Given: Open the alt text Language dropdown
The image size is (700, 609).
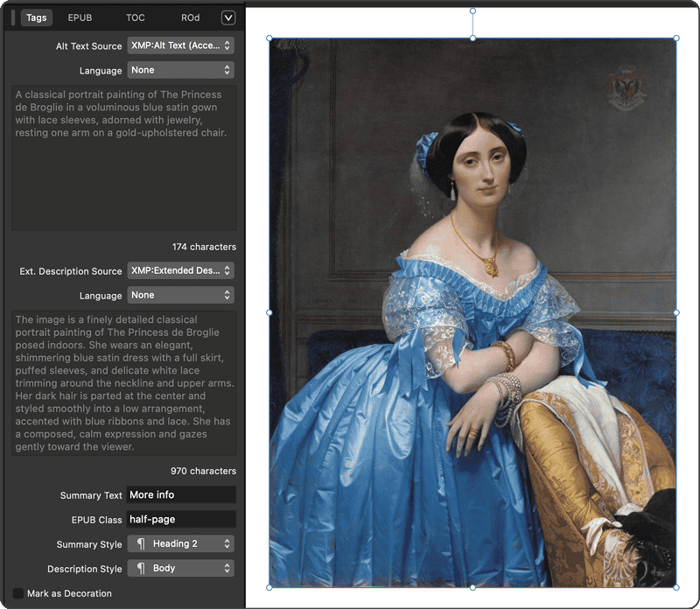Looking at the screenshot, I should pyautogui.click(x=181, y=70).
